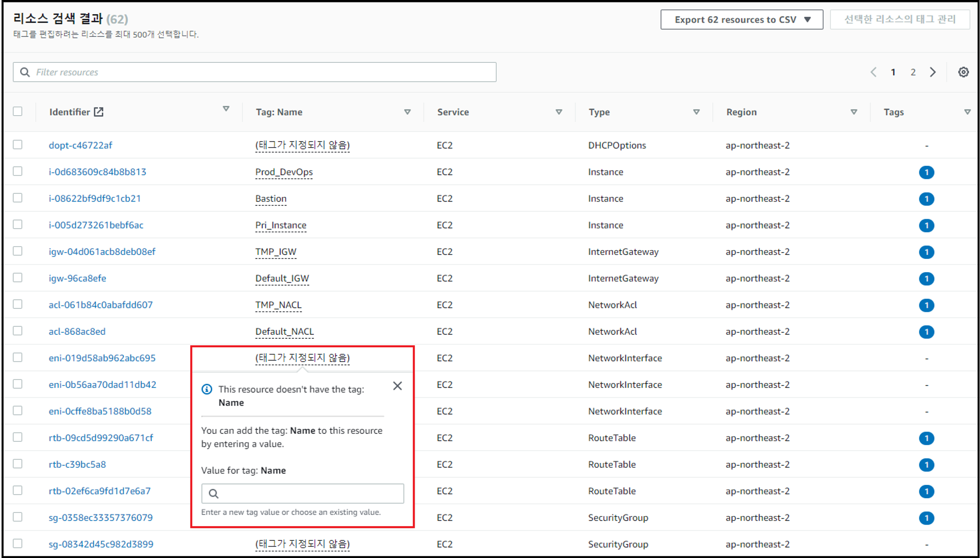This screenshot has height=558, width=980.
Task: Click the tag count badge for TMP_IGW row
Action: (x=926, y=252)
